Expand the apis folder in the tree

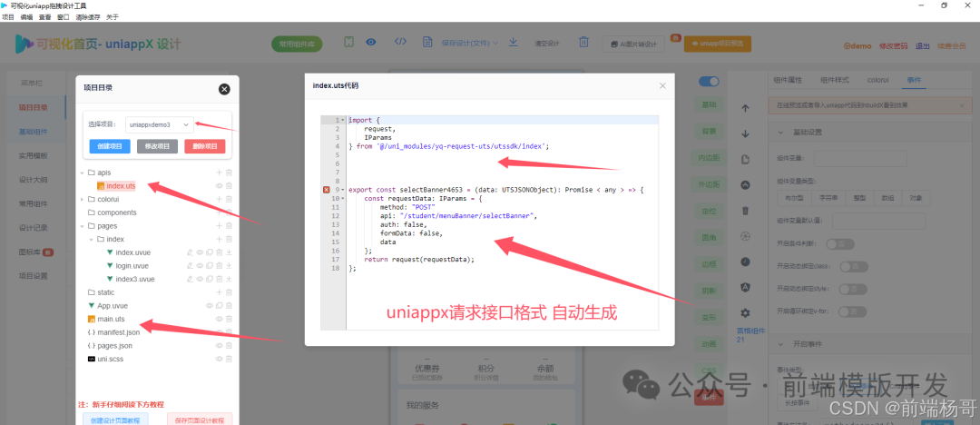click(x=83, y=173)
